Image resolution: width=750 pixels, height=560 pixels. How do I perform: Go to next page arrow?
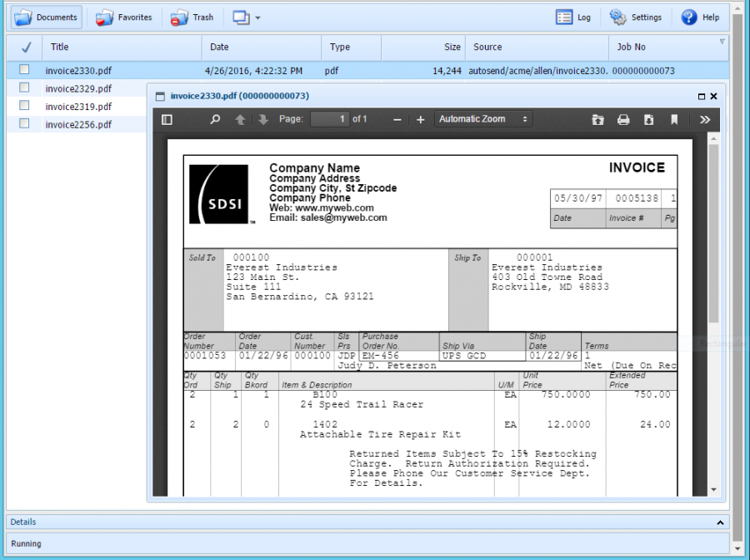[263, 120]
